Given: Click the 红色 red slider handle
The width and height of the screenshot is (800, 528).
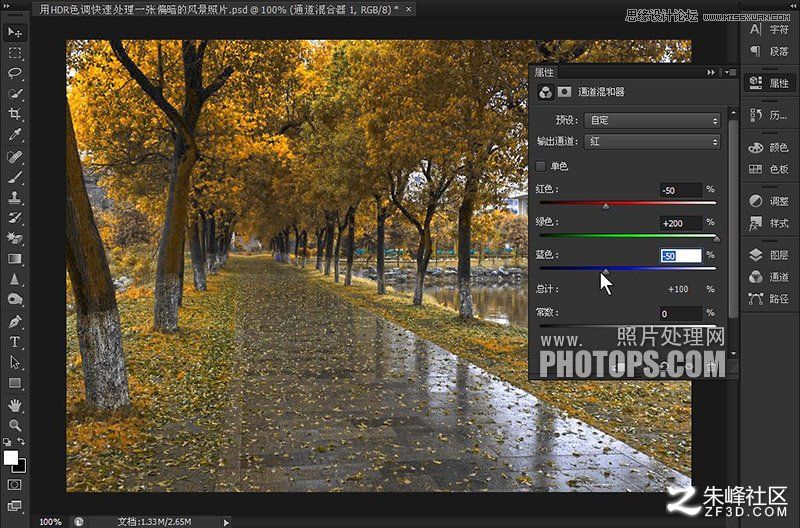Looking at the screenshot, I should 606,206.
